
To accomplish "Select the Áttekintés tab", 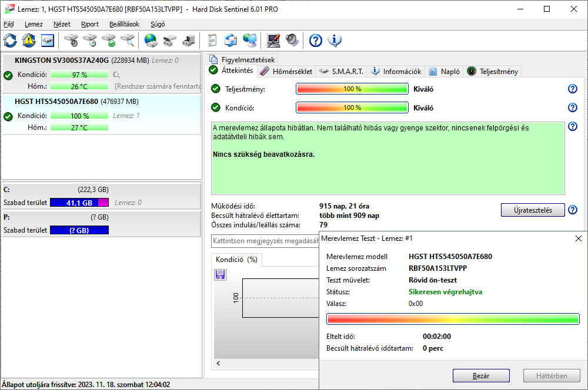I will tap(232, 70).
